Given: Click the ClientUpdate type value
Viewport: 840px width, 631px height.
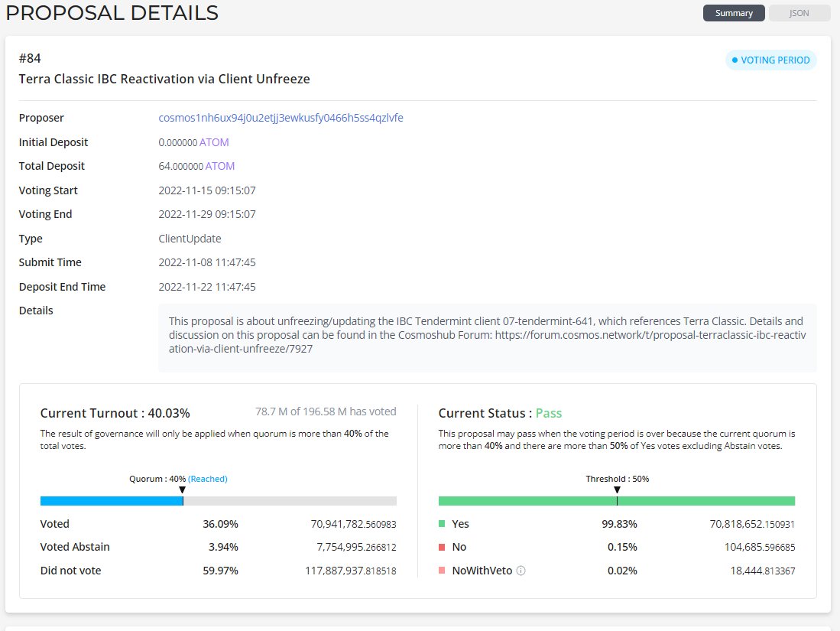Looking at the screenshot, I should pos(190,239).
